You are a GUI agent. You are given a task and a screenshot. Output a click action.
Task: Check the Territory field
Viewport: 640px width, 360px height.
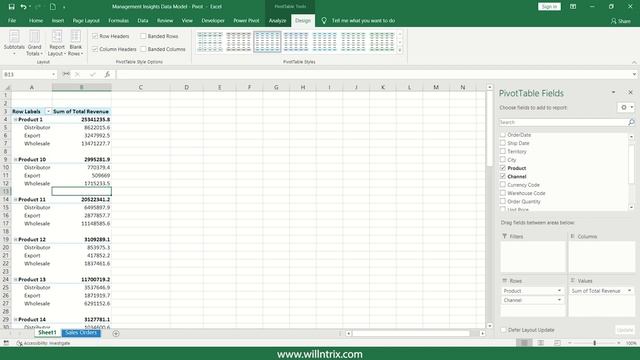click(503, 151)
